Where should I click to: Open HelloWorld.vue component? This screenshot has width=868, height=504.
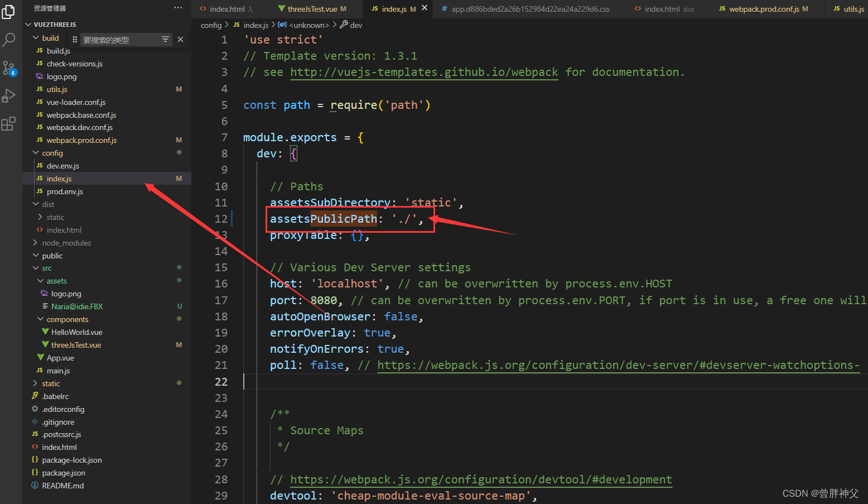[x=76, y=332]
